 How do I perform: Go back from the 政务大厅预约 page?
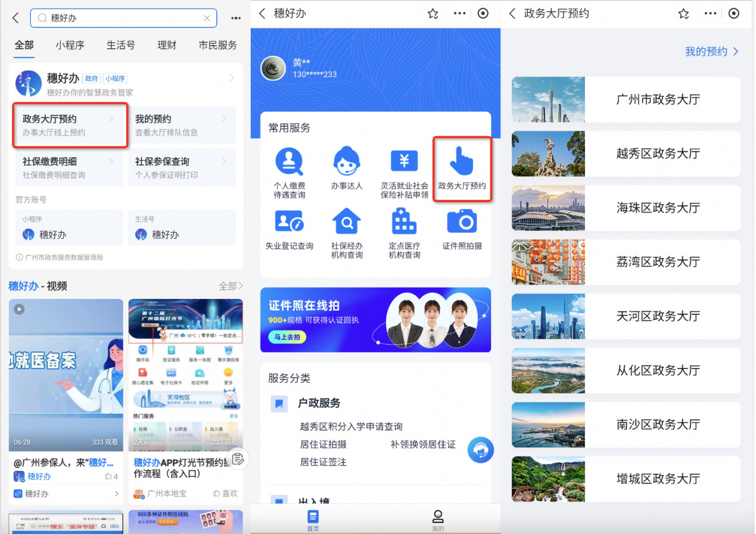tap(512, 13)
